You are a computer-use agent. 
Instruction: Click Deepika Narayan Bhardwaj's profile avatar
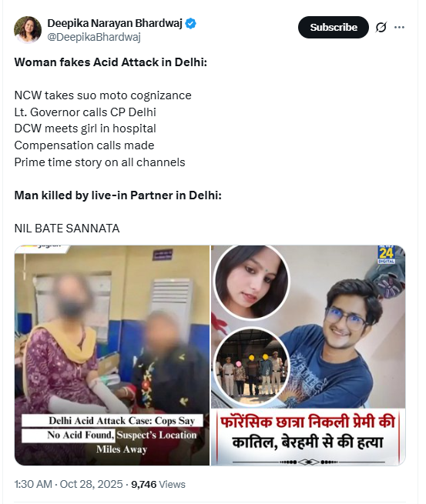(x=28, y=29)
